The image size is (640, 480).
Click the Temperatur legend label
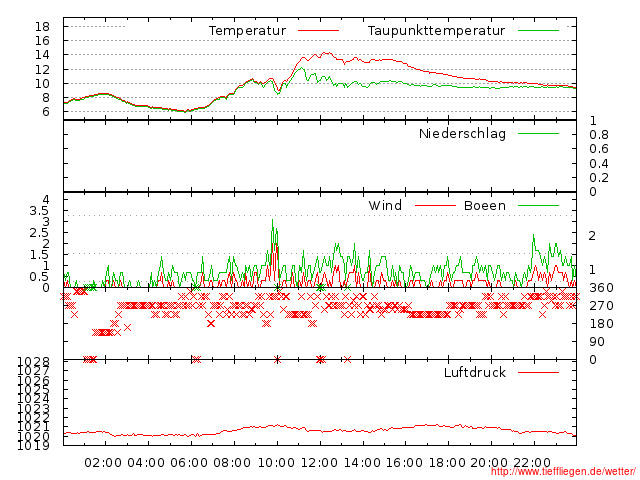(x=247, y=31)
